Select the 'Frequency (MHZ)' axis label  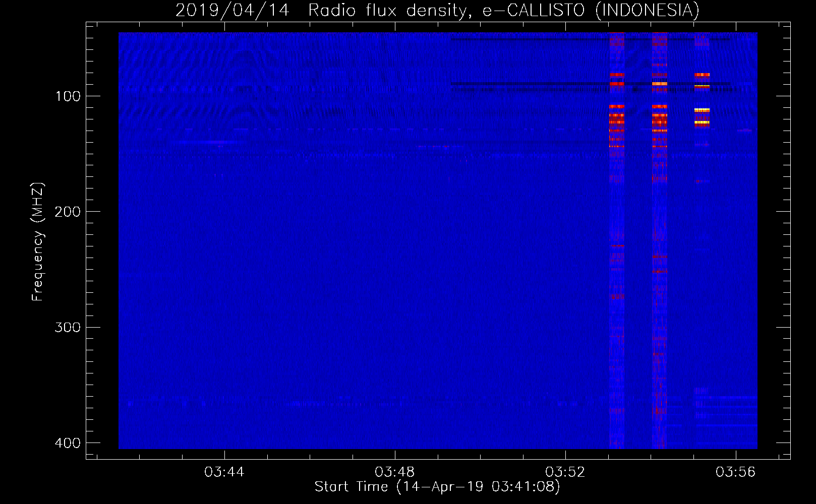(x=38, y=242)
